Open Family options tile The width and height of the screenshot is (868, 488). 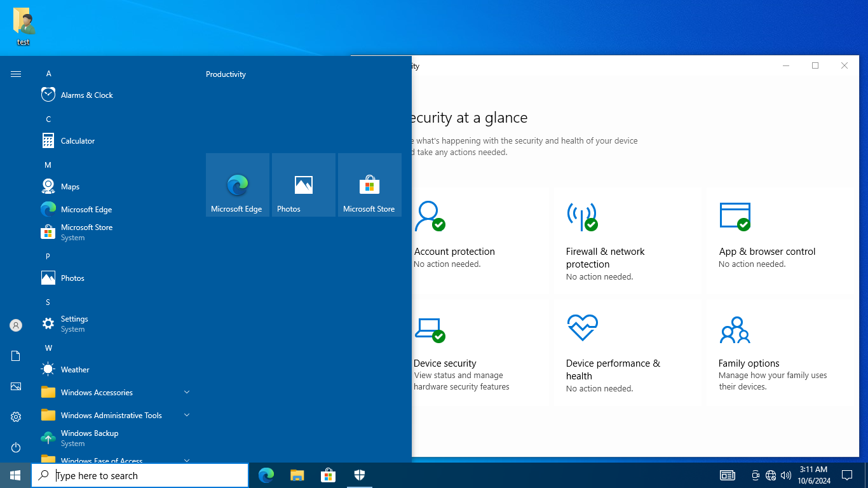[x=780, y=353]
